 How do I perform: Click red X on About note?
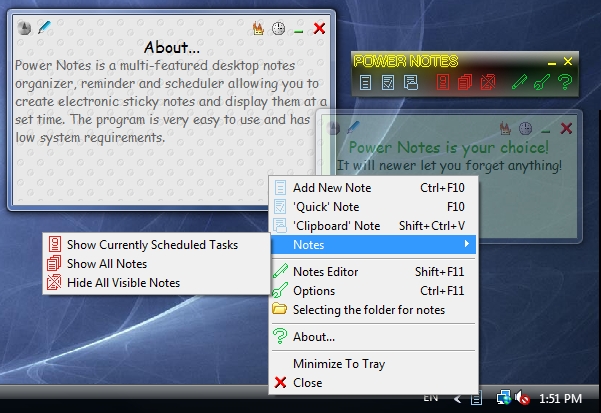coord(319,28)
